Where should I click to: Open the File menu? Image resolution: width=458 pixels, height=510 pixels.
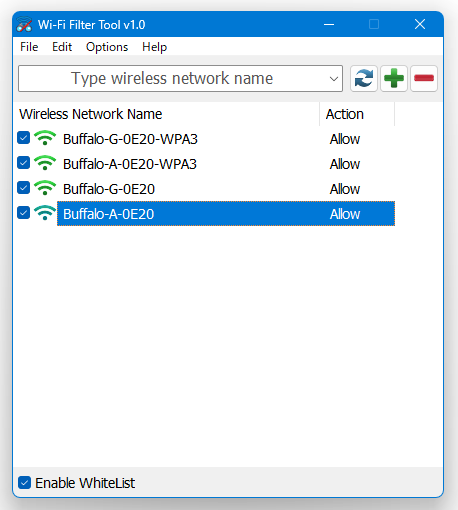29,47
